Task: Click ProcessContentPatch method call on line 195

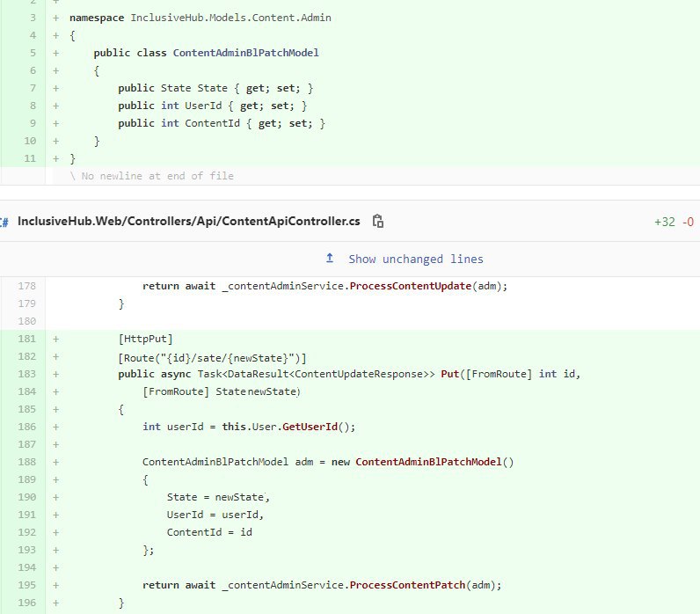Action: coord(407,585)
